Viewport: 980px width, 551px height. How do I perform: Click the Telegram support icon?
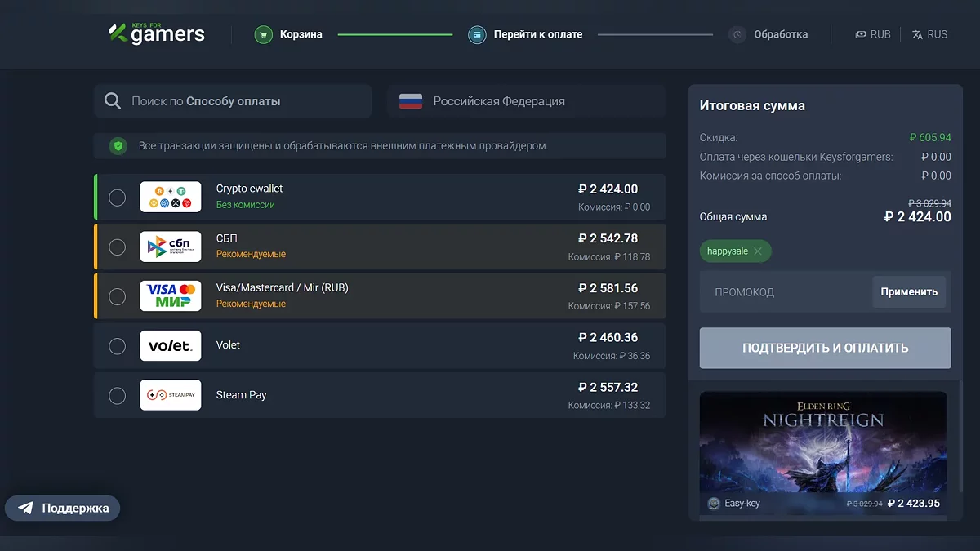26,508
